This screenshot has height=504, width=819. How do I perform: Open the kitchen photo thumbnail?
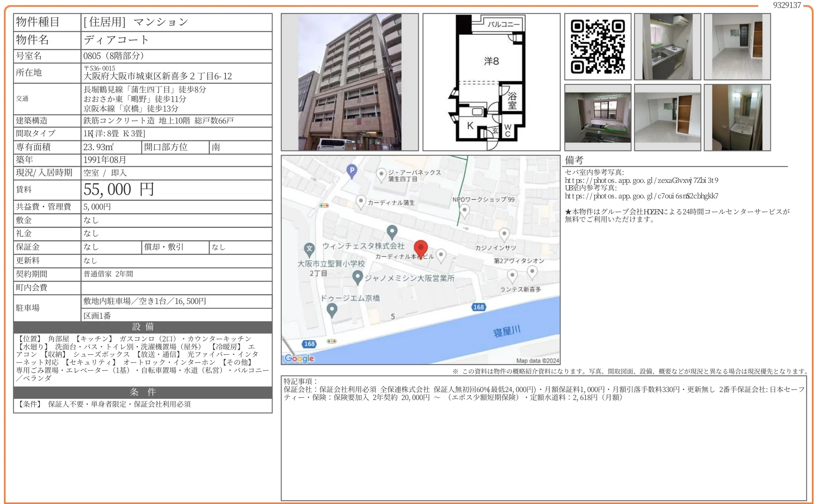click(667, 47)
